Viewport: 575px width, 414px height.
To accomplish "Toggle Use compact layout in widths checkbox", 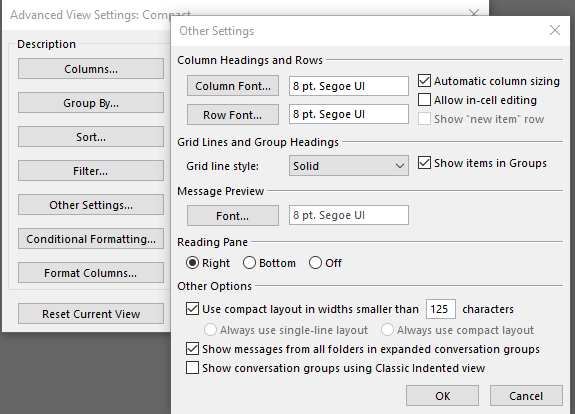I will point(192,309).
